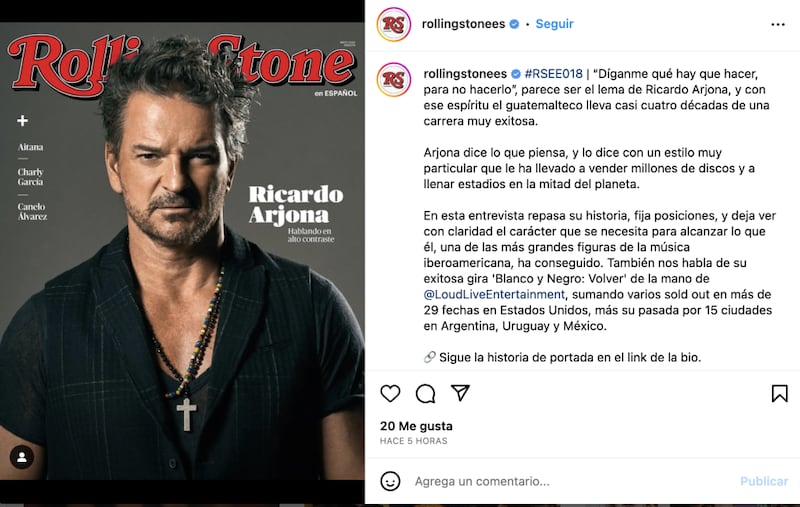Open the emoji picker smiley icon
The width and height of the screenshot is (800, 507).
pos(390,481)
